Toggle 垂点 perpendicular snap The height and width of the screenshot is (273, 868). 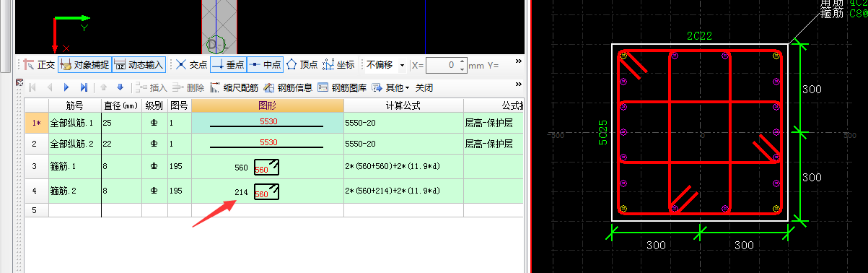(x=228, y=65)
